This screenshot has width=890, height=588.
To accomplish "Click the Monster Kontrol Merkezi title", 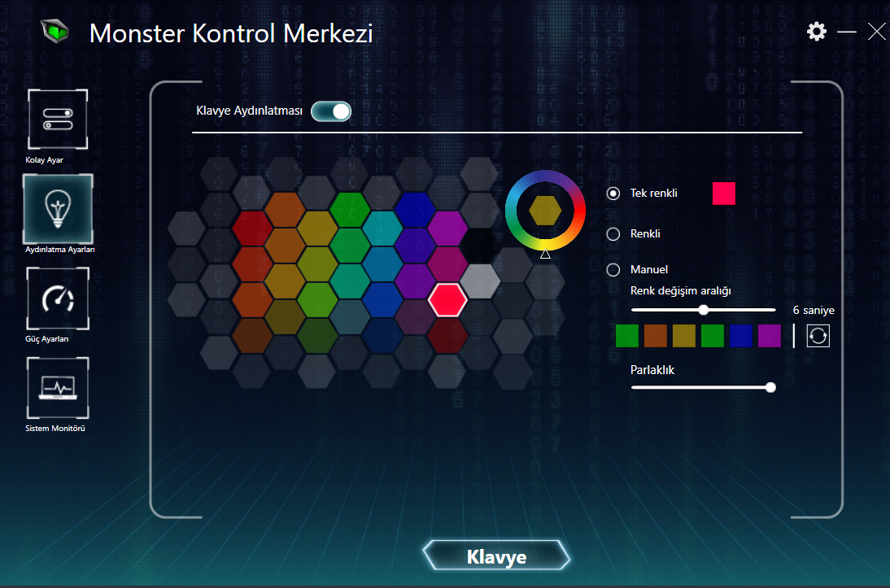I will [231, 33].
